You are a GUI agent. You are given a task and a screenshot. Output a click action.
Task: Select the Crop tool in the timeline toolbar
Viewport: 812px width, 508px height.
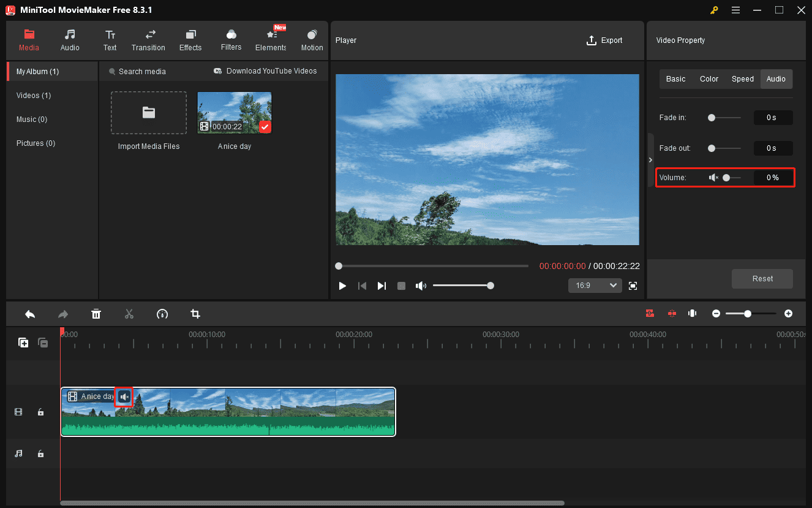pyautogui.click(x=195, y=314)
